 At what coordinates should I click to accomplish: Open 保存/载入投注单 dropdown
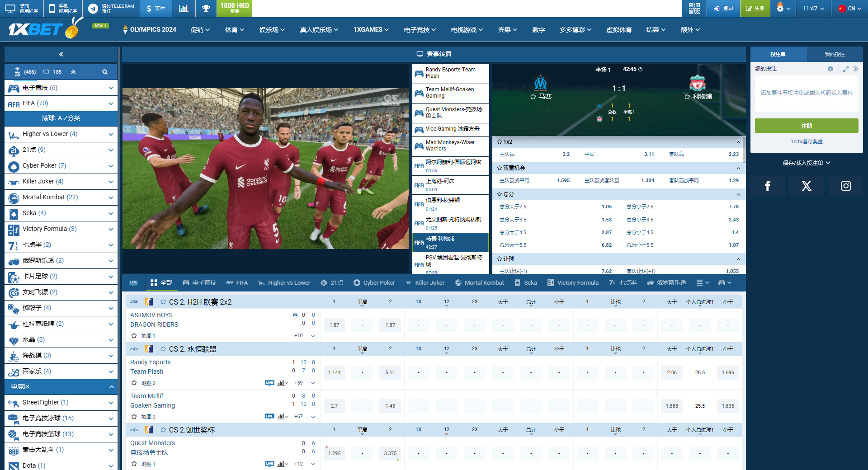pos(807,163)
